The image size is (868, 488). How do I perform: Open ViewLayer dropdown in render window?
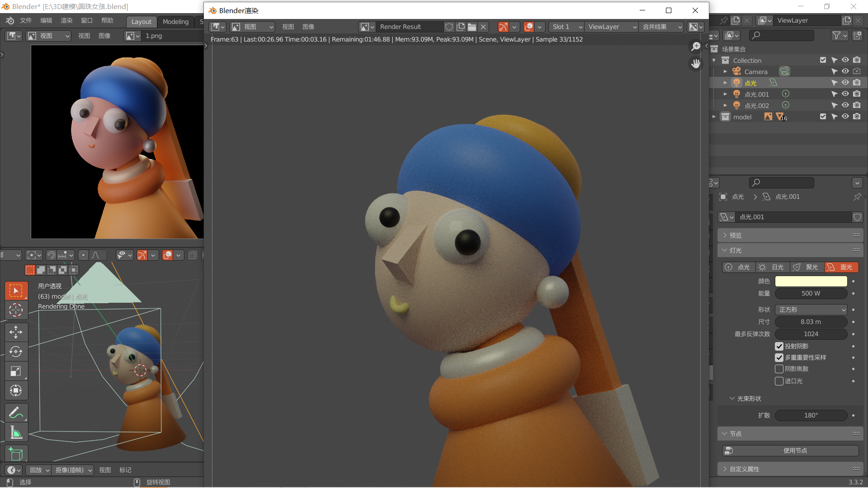click(x=612, y=27)
